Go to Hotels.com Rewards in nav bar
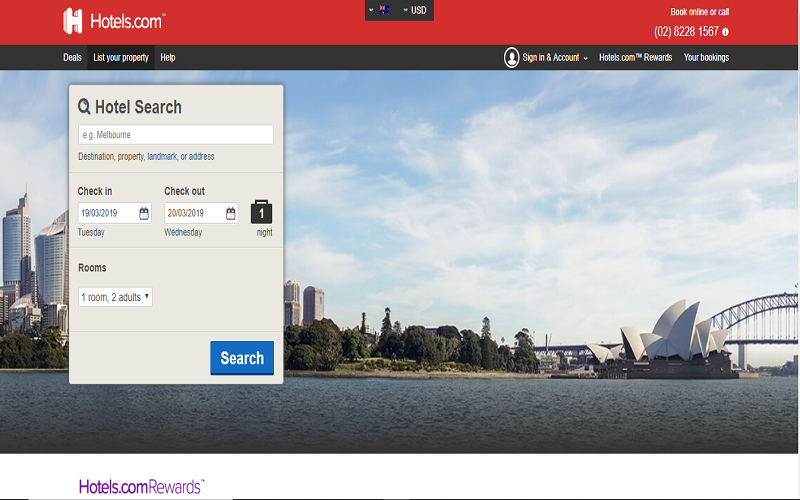The image size is (800, 500). point(635,58)
